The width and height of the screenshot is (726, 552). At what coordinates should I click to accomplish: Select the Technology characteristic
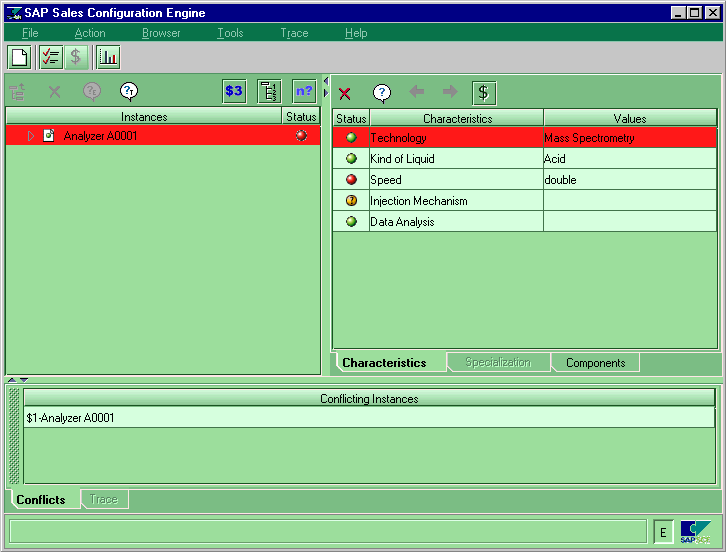pyautogui.click(x=456, y=138)
